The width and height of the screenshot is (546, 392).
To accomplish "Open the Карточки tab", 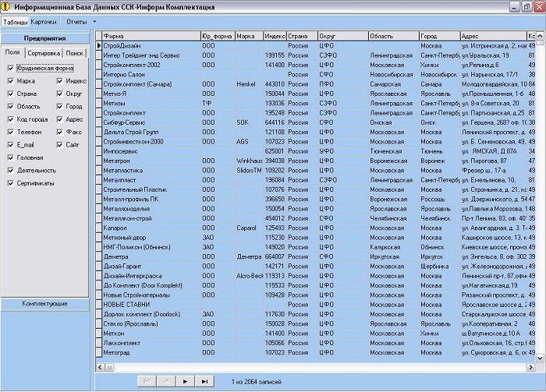I will pos(44,22).
